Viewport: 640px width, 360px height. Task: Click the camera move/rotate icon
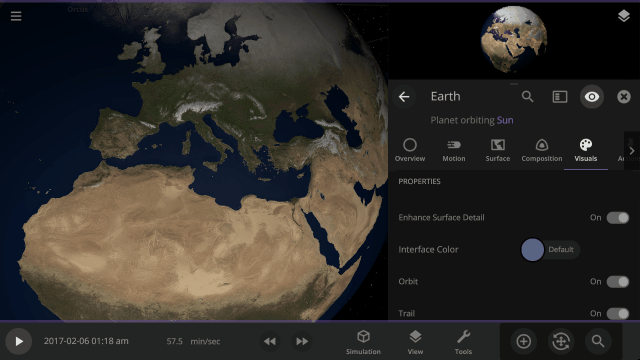coord(561,341)
